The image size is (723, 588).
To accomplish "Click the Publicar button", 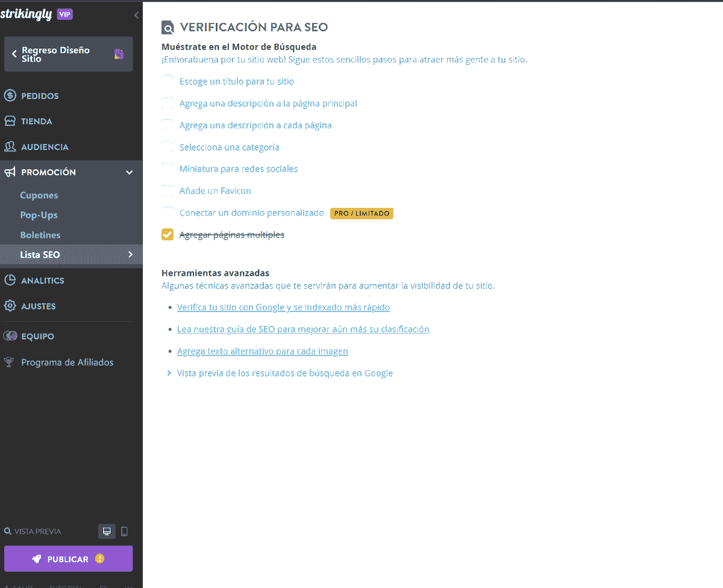I will 68,559.
